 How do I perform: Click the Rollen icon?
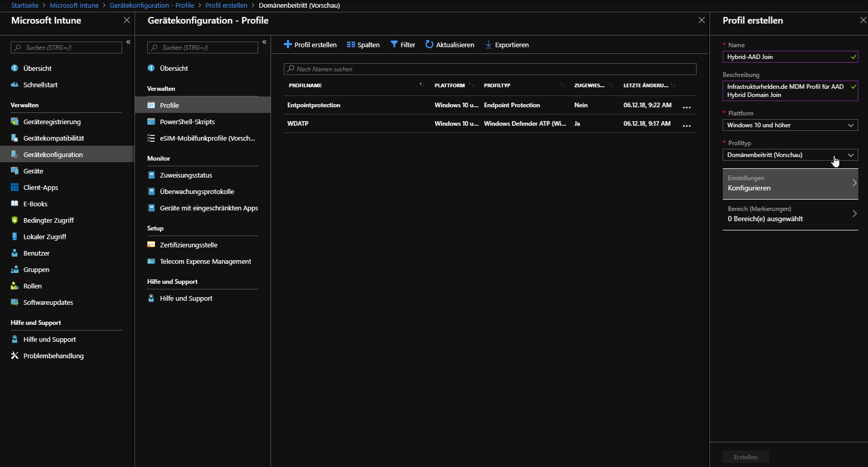[14, 286]
